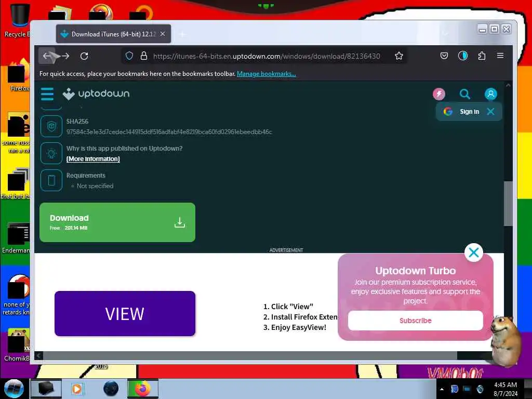
Task: Click the URL address bar
Action: 267,56
